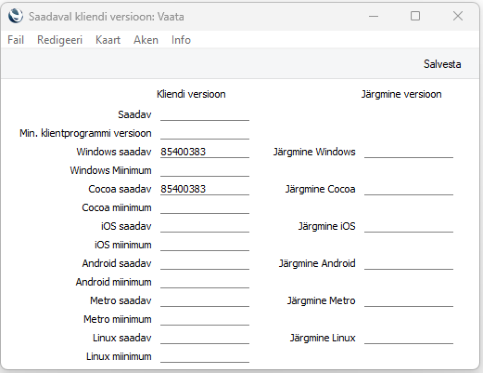Open the Kaart menu
The height and width of the screenshot is (373, 483).
pyautogui.click(x=108, y=40)
